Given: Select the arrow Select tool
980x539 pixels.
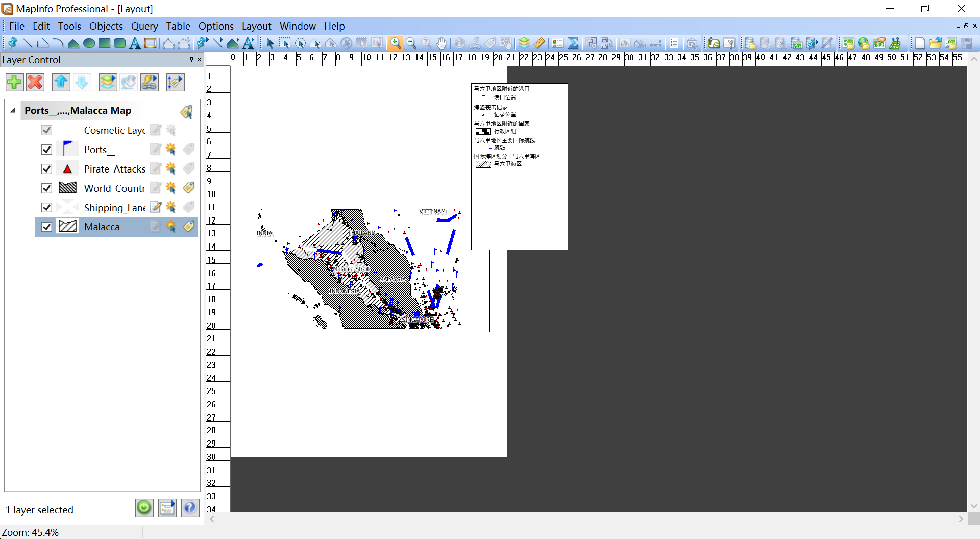Looking at the screenshot, I should coord(270,43).
